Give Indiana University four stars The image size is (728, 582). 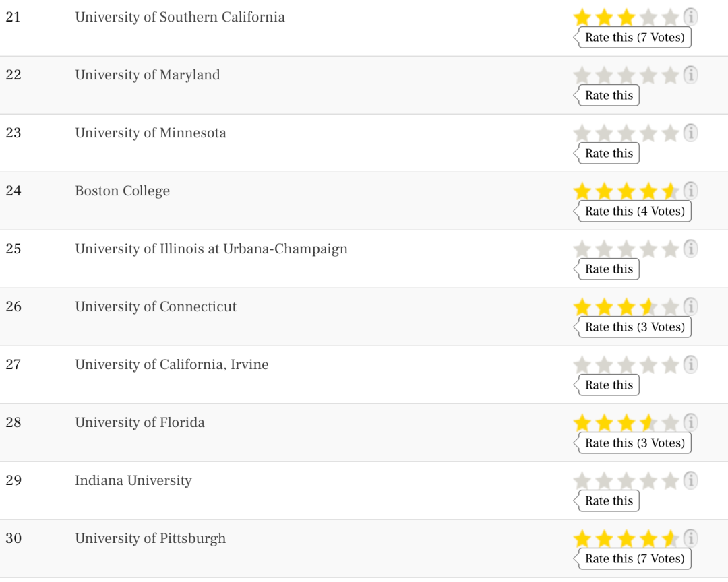pos(648,481)
